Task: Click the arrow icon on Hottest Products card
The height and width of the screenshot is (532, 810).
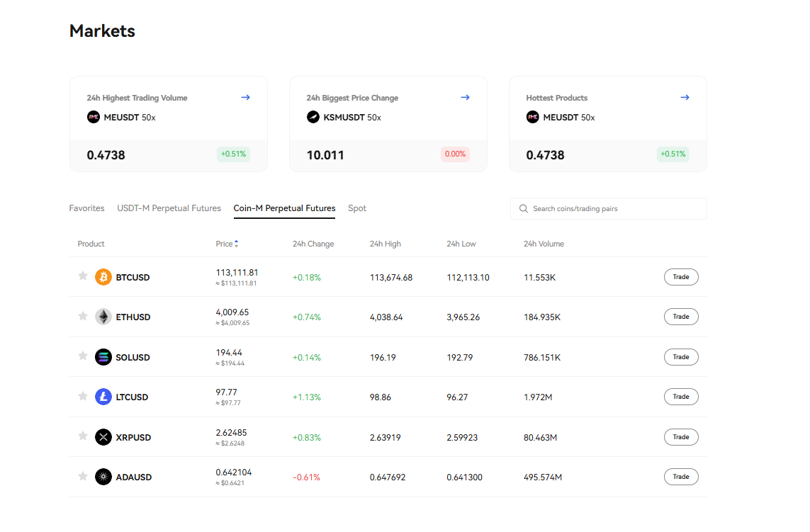Action: 685,97
